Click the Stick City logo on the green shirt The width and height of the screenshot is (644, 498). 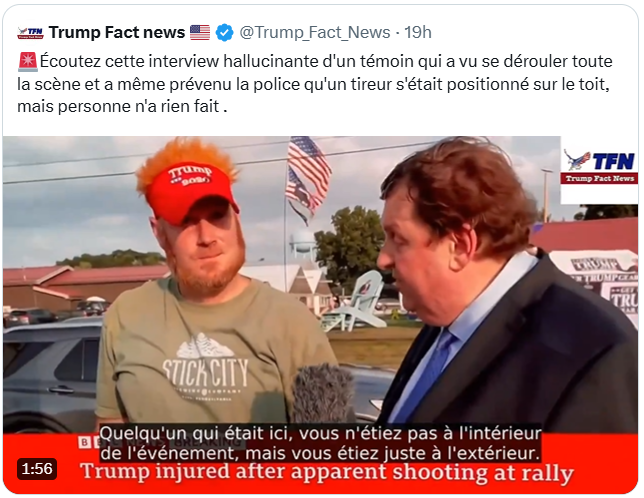tap(205, 367)
